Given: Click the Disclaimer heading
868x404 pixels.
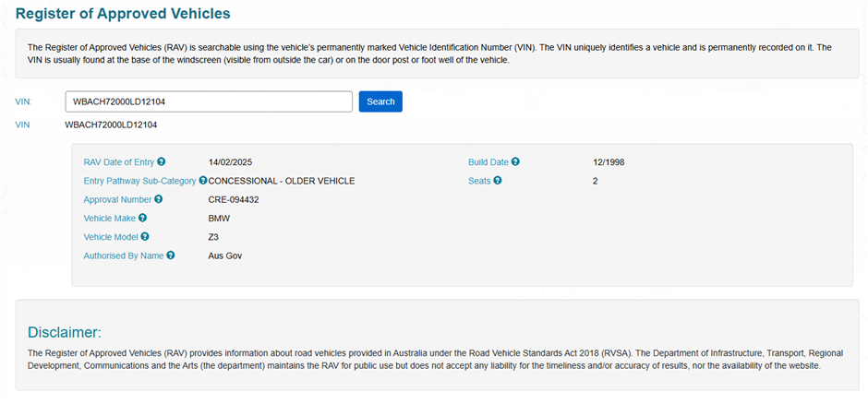Looking at the screenshot, I should pyautogui.click(x=64, y=332).
